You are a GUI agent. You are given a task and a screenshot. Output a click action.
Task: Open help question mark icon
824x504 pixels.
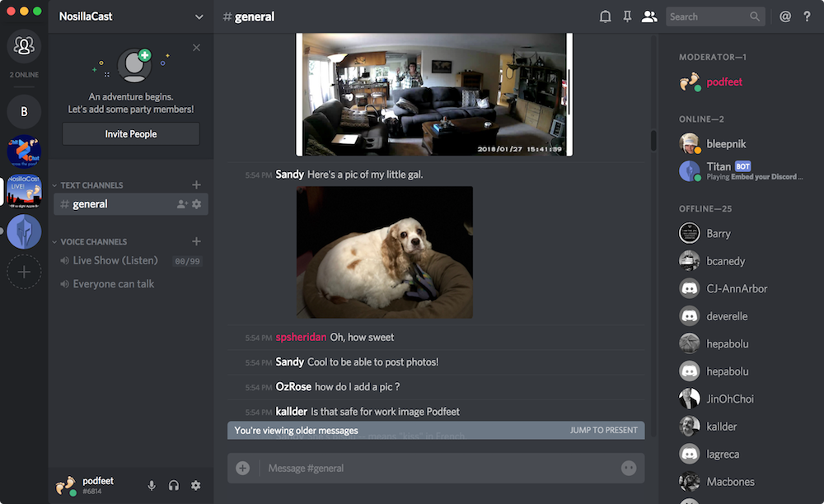[807, 16]
